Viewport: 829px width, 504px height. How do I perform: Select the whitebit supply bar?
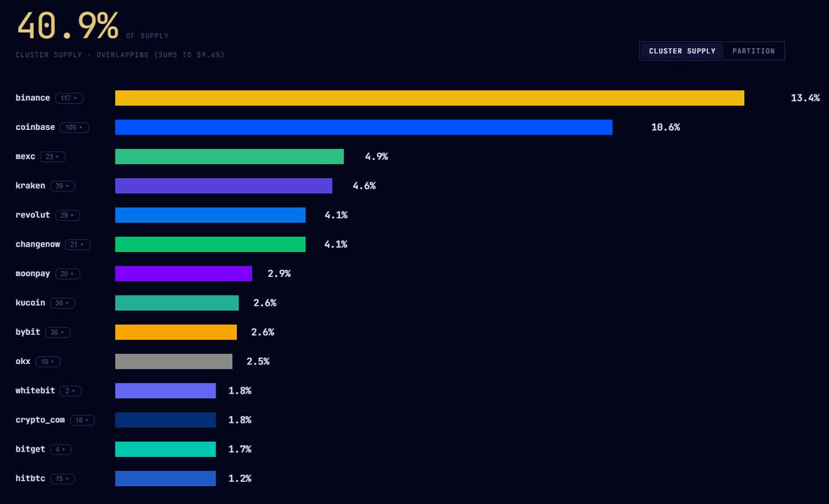click(x=166, y=391)
